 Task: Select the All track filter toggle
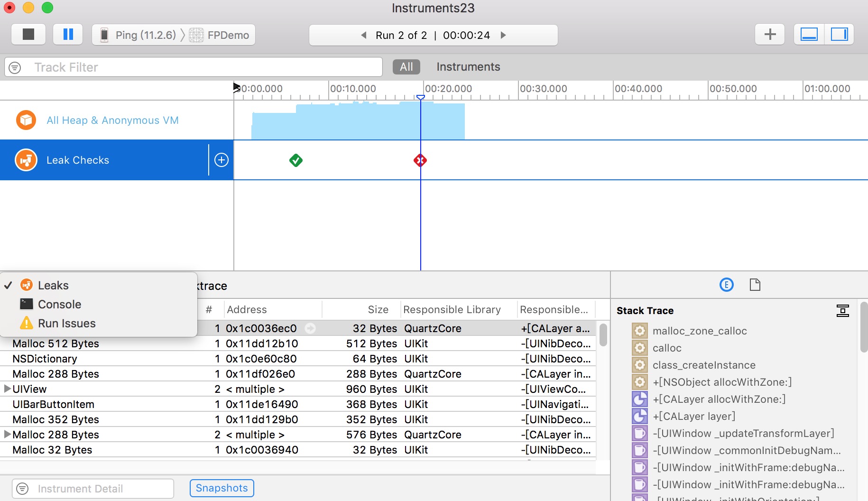click(x=406, y=67)
